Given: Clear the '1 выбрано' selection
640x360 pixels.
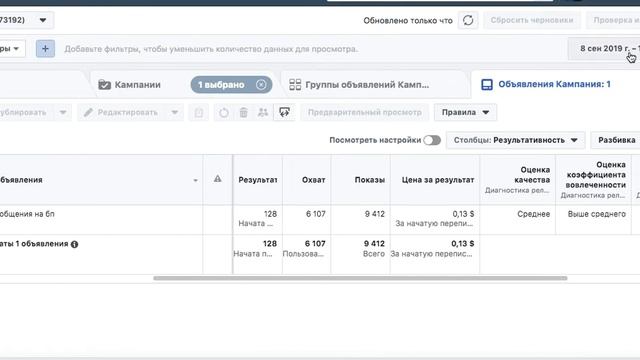Looking at the screenshot, I should [x=261, y=84].
